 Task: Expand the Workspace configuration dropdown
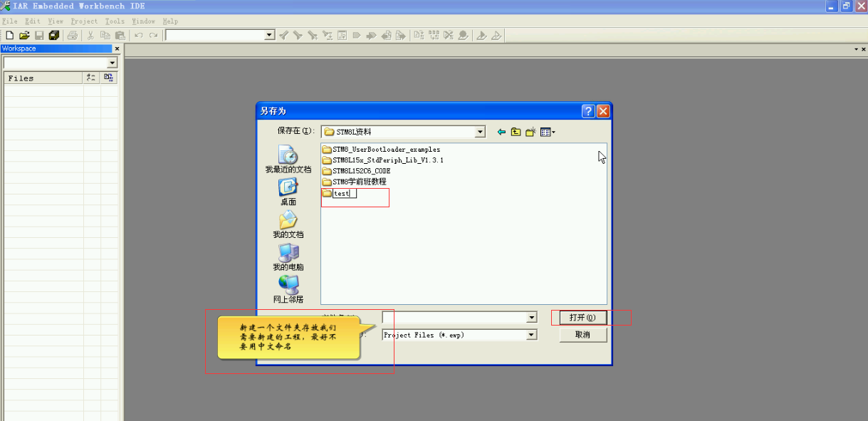pyautogui.click(x=112, y=63)
